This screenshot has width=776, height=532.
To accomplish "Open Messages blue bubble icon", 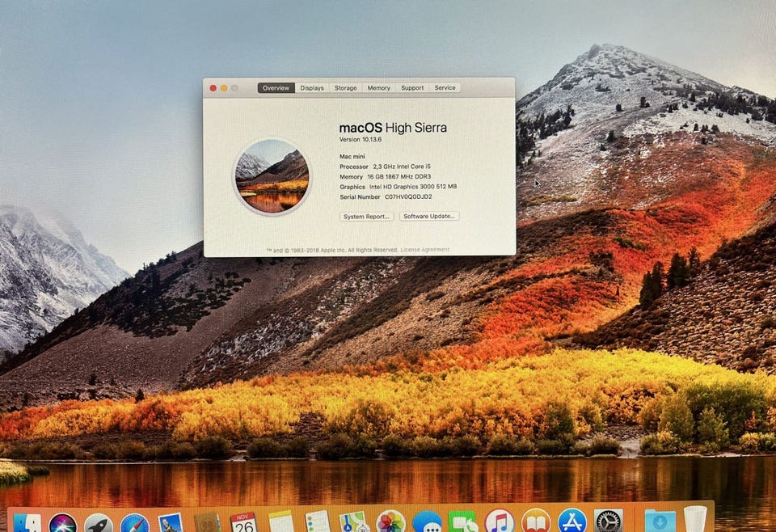I will [427, 522].
